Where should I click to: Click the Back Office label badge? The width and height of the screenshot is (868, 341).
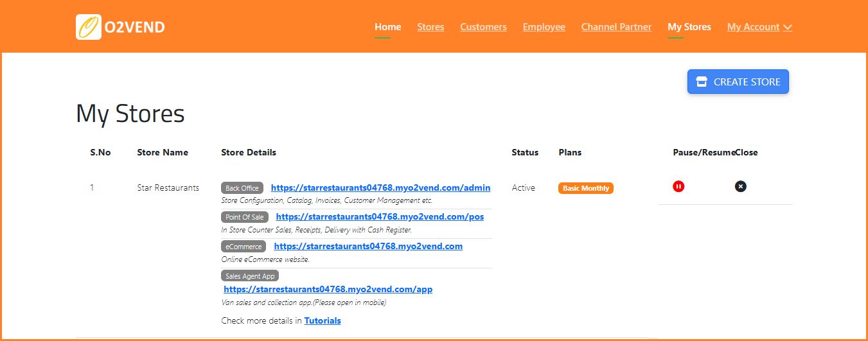point(242,188)
